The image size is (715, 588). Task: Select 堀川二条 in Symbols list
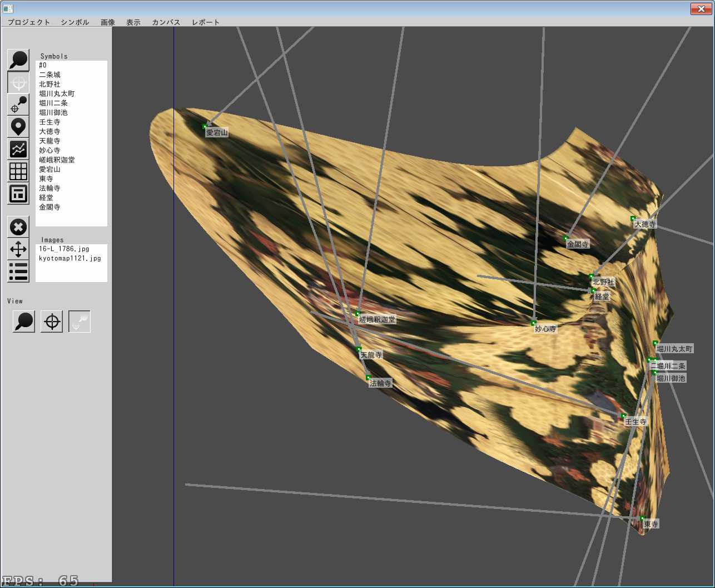(x=71, y=103)
